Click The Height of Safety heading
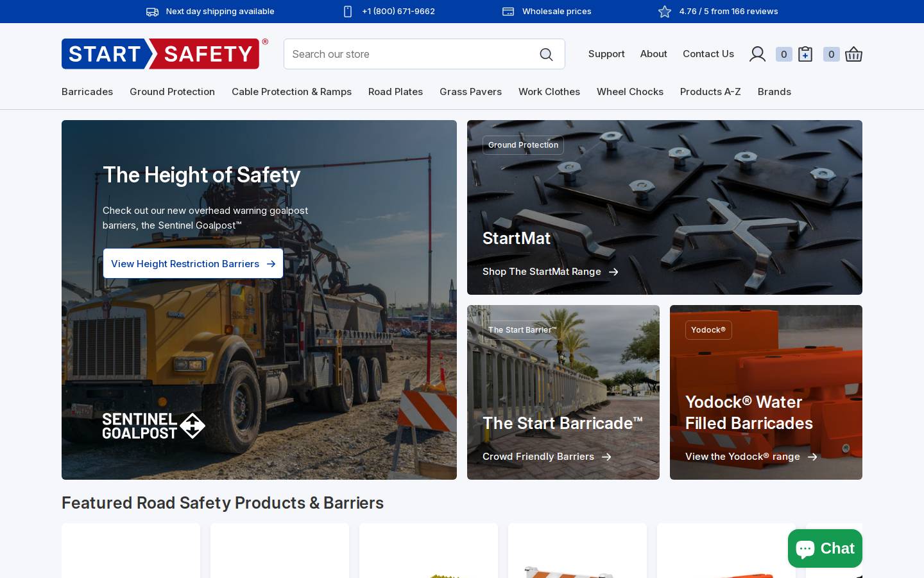This screenshot has height=578, width=924. pyautogui.click(x=201, y=175)
